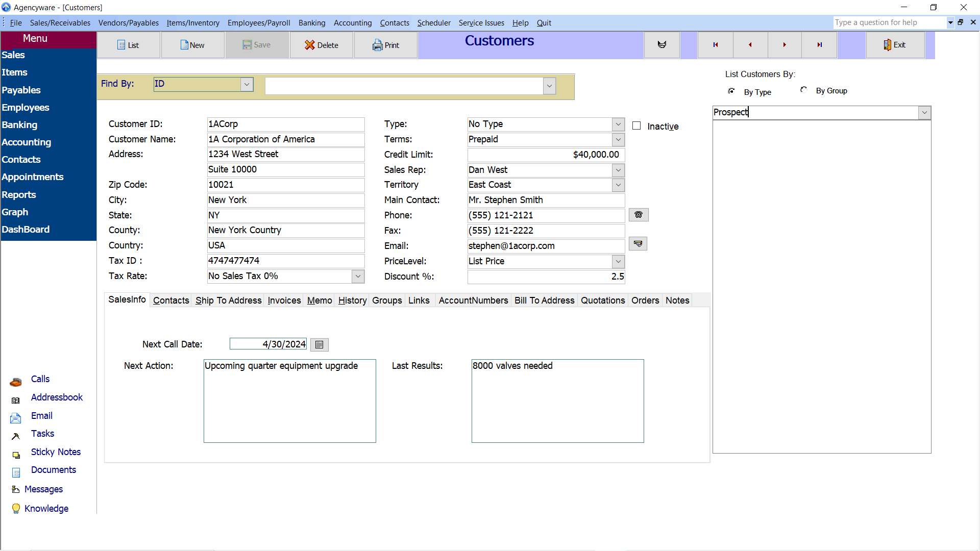
Task: Create a new customer with New
Action: [x=192, y=45]
